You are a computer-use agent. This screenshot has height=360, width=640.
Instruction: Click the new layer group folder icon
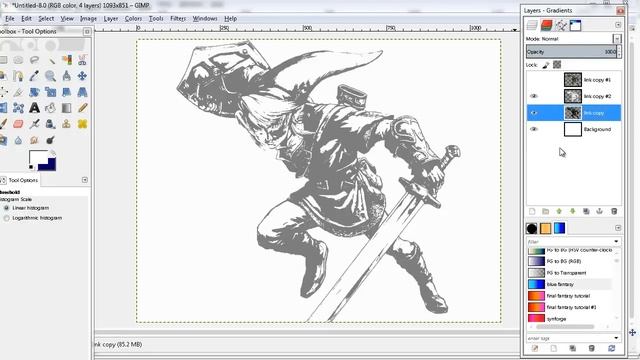[545, 211]
